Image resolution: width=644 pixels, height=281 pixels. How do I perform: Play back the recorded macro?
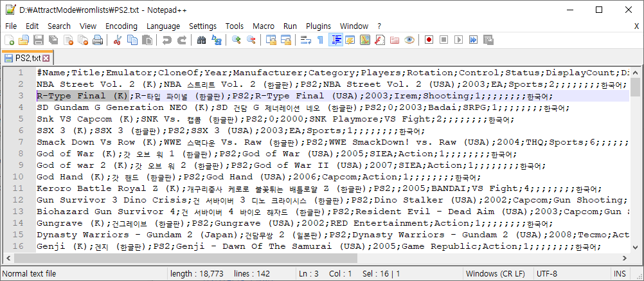[x=458, y=40]
